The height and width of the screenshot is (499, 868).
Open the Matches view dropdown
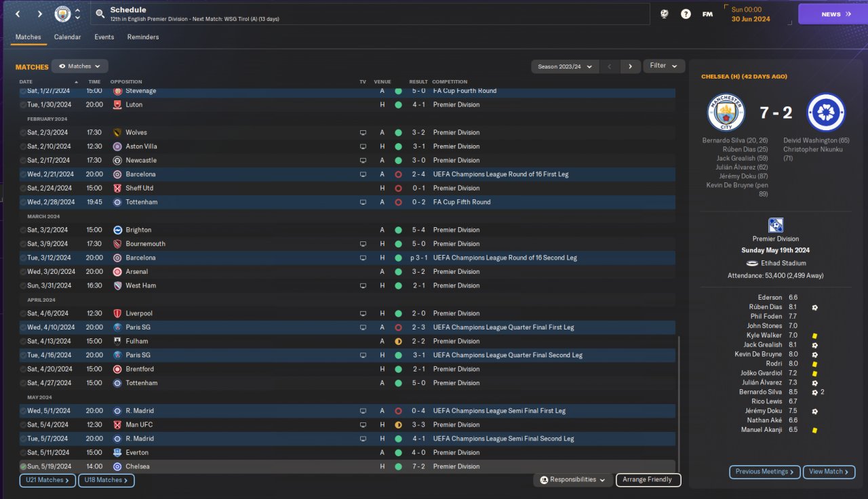79,66
